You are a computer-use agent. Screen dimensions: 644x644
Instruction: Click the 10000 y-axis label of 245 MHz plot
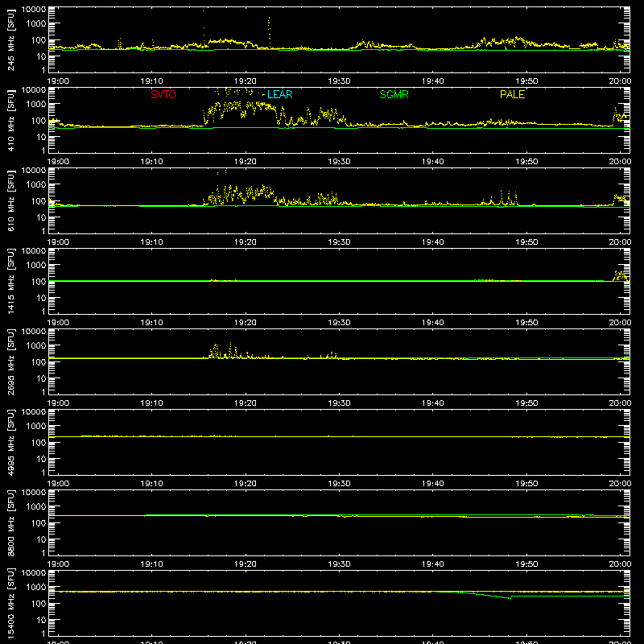pyautogui.click(x=34, y=10)
